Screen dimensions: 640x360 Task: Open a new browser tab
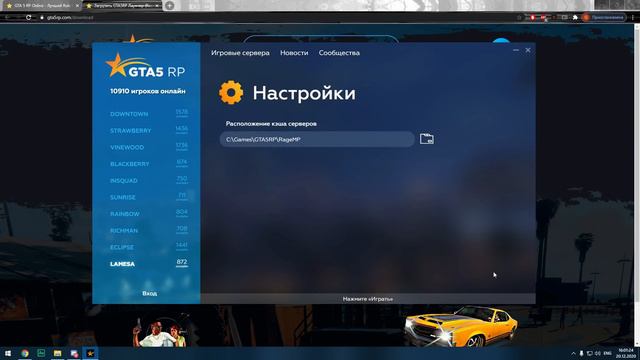coord(170,6)
